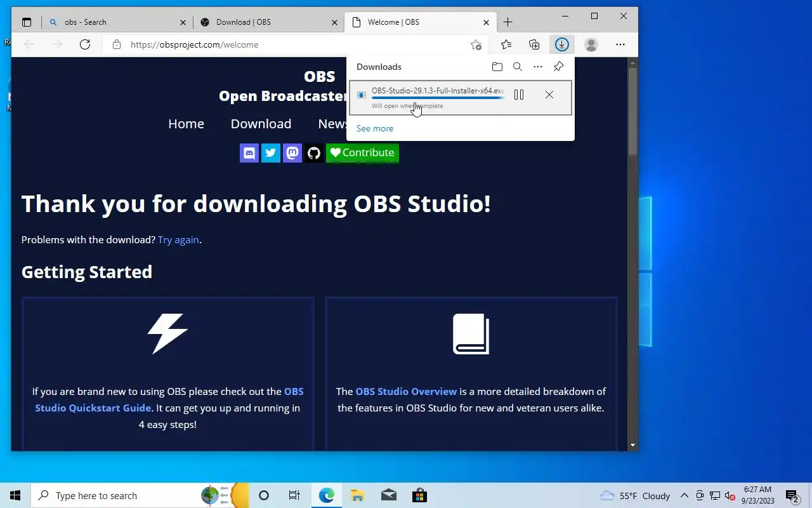
Task: Click the taskbar search box
Action: (x=140, y=495)
